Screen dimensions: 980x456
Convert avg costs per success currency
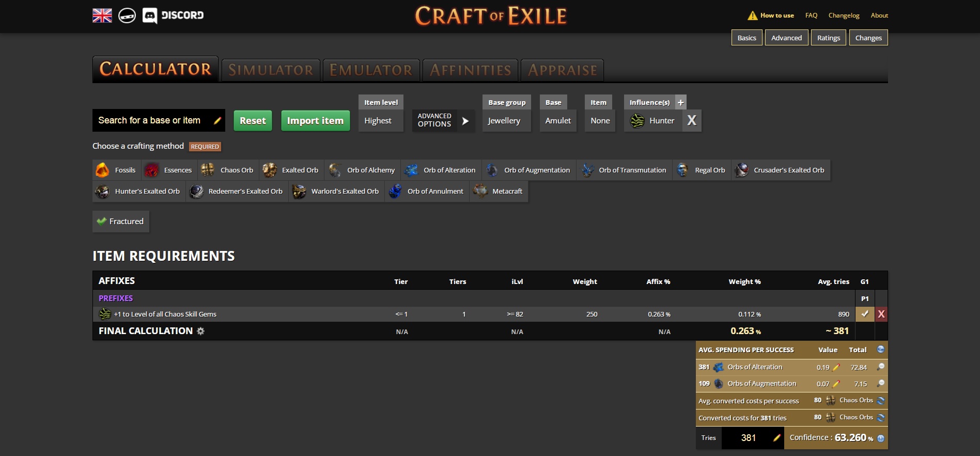click(x=881, y=400)
